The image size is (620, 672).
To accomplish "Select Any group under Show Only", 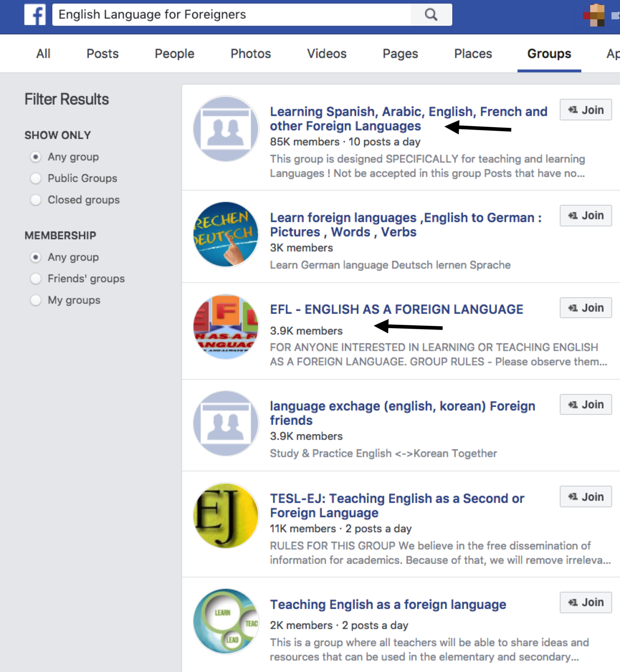I will [35, 157].
